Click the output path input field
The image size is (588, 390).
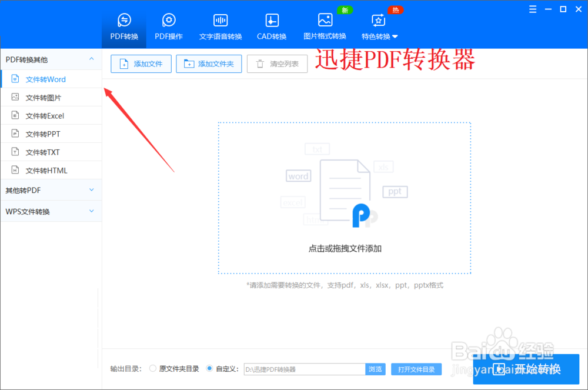pos(306,369)
